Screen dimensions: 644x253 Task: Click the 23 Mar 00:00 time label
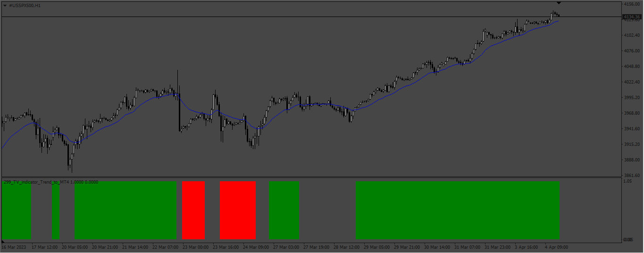pos(196,247)
